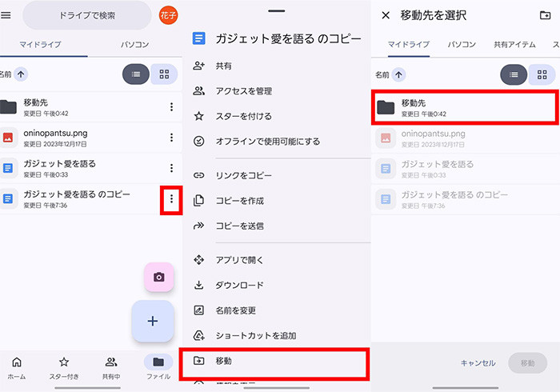Viewport: 560px width, 392px height.
Task: Click the 名前を変更 rename icon
Action: pos(198,310)
